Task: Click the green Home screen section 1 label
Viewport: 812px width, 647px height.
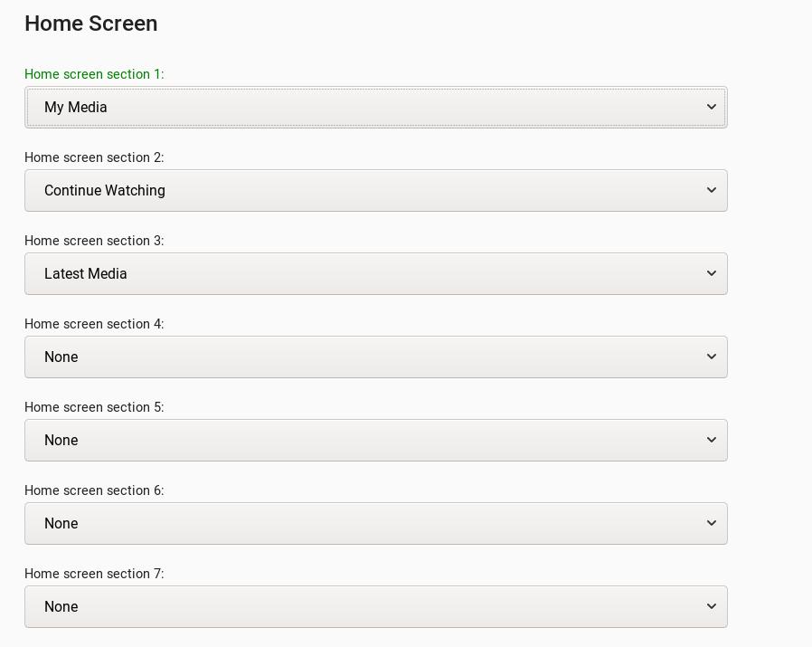Action: pos(94,74)
